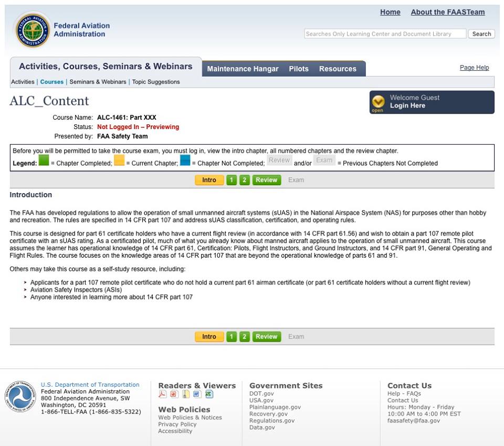
Task: Open the PowerPoint viewer icon
Action: 174,395
